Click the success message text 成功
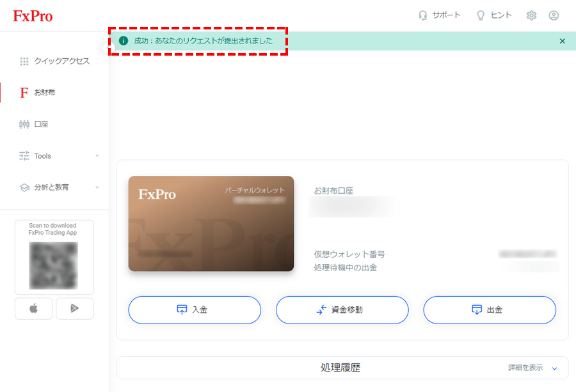The width and height of the screenshot is (576, 392). coord(203,41)
